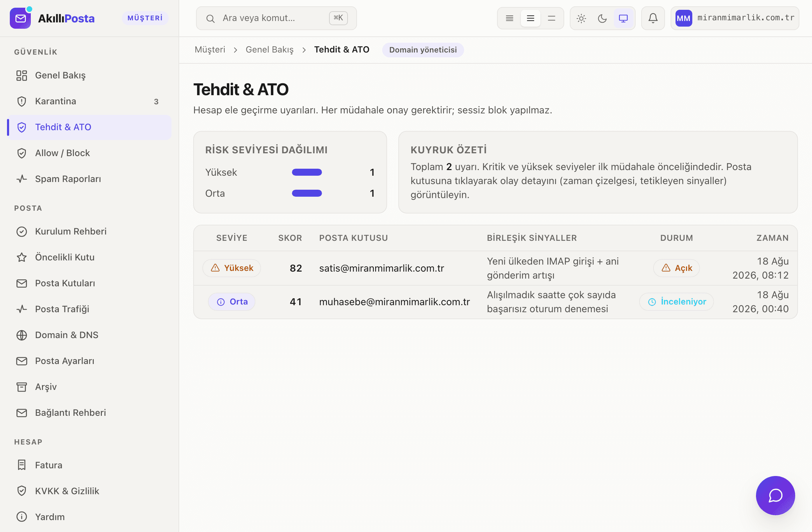Click Posta Trafiği activity icon
The height and width of the screenshot is (532, 812).
[x=22, y=309]
